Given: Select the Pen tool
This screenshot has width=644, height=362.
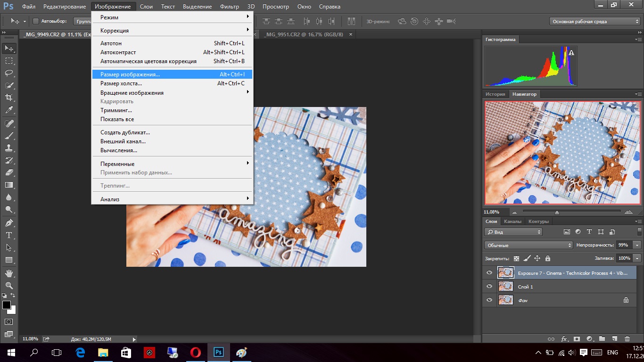Looking at the screenshot, I should pyautogui.click(x=9, y=222).
